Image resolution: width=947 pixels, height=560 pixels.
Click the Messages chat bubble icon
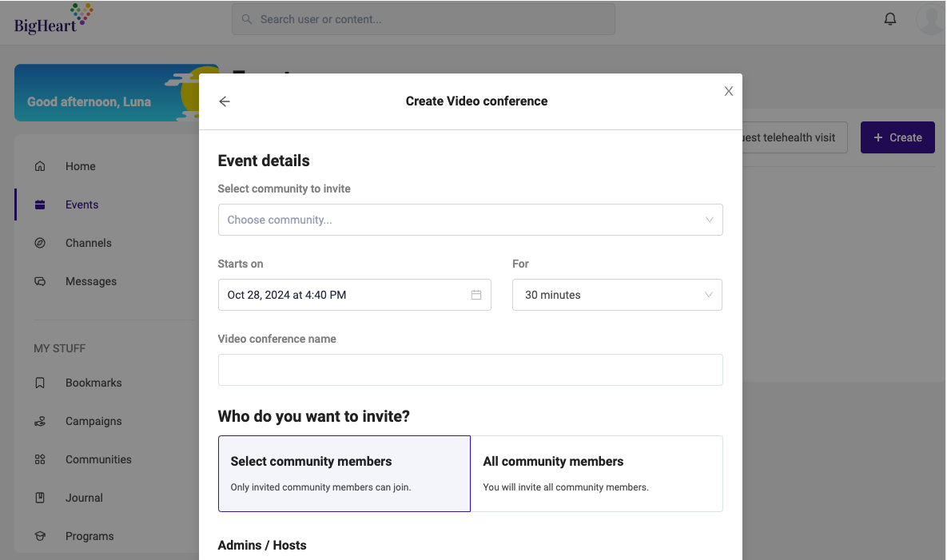coord(40,281)
